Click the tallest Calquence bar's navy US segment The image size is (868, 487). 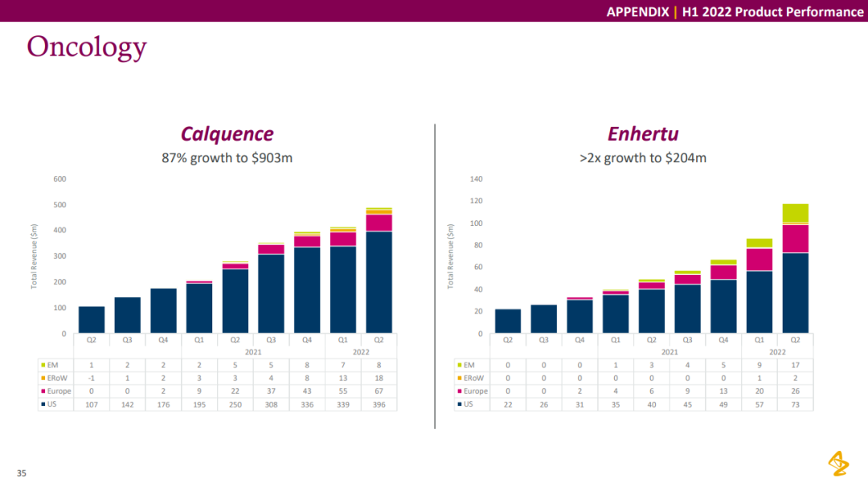pos(379,282)
